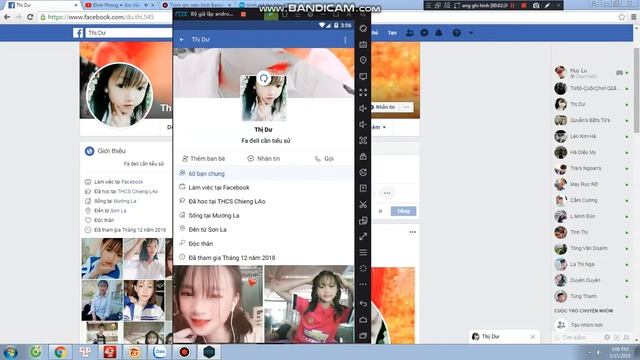Capture a screenshot with Bandicam camera icon
Image resolution: width=640 pixels, height=360 pixels.
pos(536,5)
